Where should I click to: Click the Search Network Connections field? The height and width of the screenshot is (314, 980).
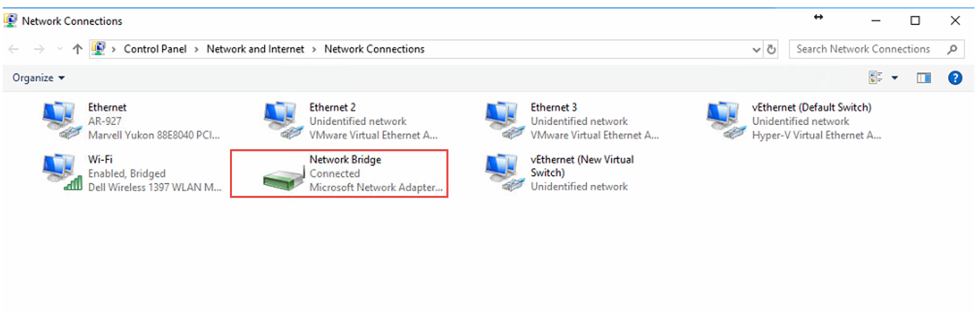869,49
